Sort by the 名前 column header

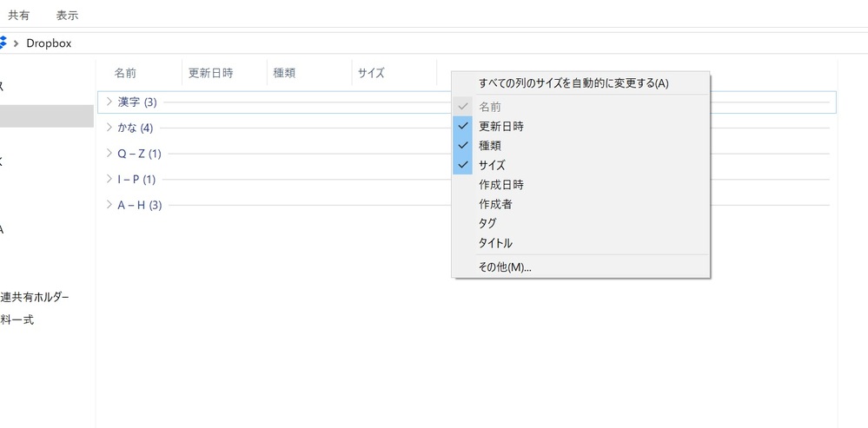[x=125, y=73]
